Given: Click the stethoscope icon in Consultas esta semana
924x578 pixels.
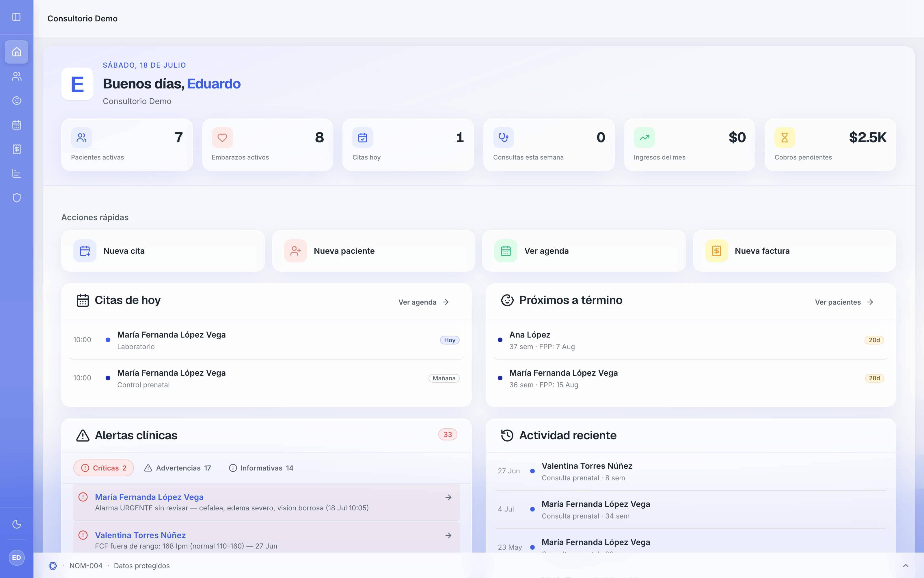Looking at the screenshot, I should pyautogui.click(x=503, y=138).
